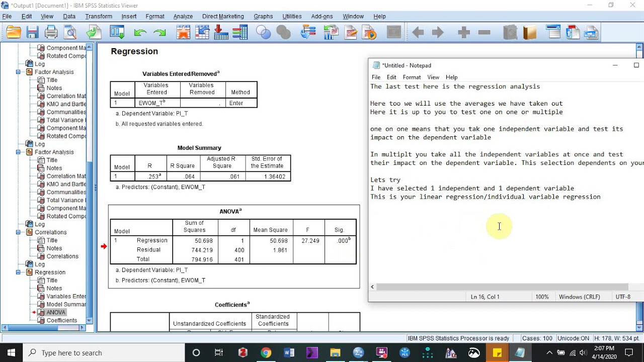Click the outline pane's horizontal scrollbar

pos(44,328)
